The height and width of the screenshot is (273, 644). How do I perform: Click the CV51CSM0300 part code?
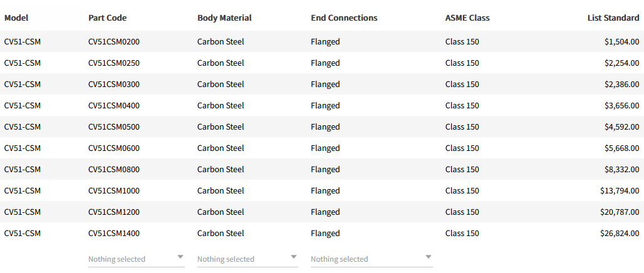114,85
